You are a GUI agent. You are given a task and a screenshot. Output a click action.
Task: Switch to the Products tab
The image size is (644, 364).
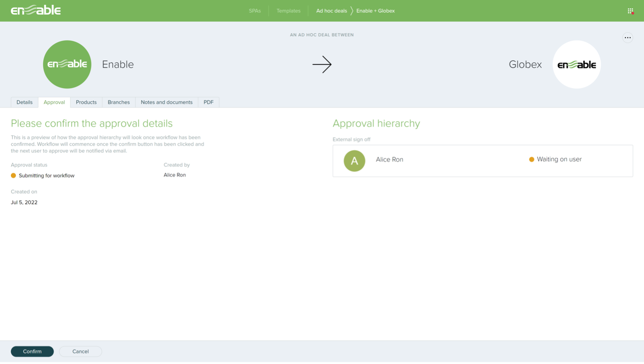[86, 102]
